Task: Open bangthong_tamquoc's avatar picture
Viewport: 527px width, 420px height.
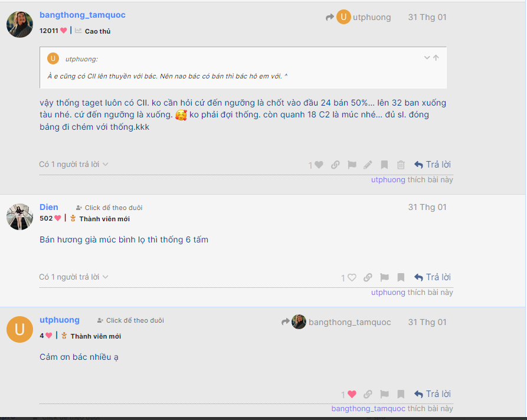Action: [x=19, y=24]
